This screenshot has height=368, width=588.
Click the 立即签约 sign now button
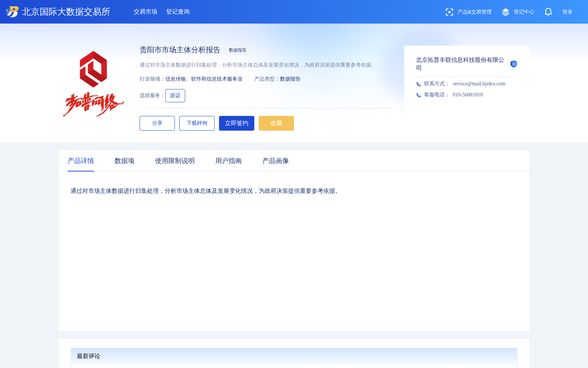pos(237,123)
